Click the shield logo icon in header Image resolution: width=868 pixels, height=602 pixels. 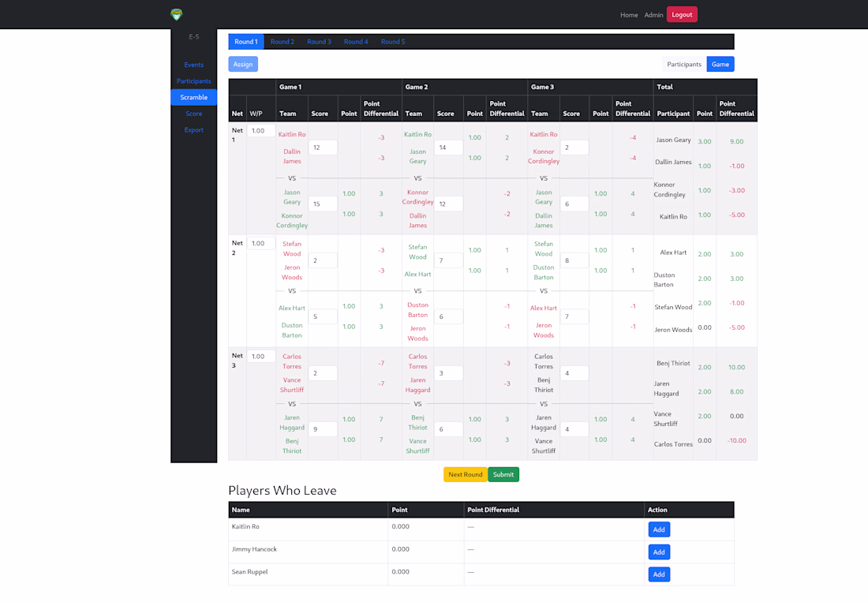[x=177, y=14]
